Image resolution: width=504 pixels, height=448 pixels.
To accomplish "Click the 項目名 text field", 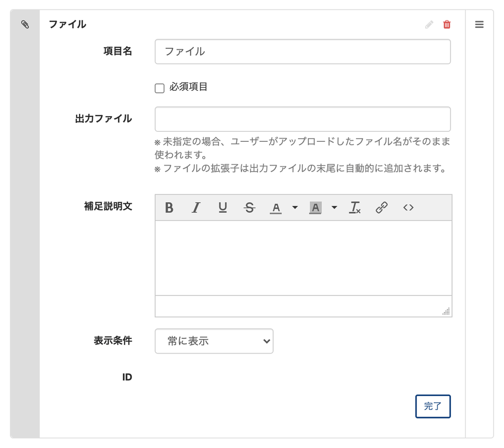I will [x=302, y=51].
